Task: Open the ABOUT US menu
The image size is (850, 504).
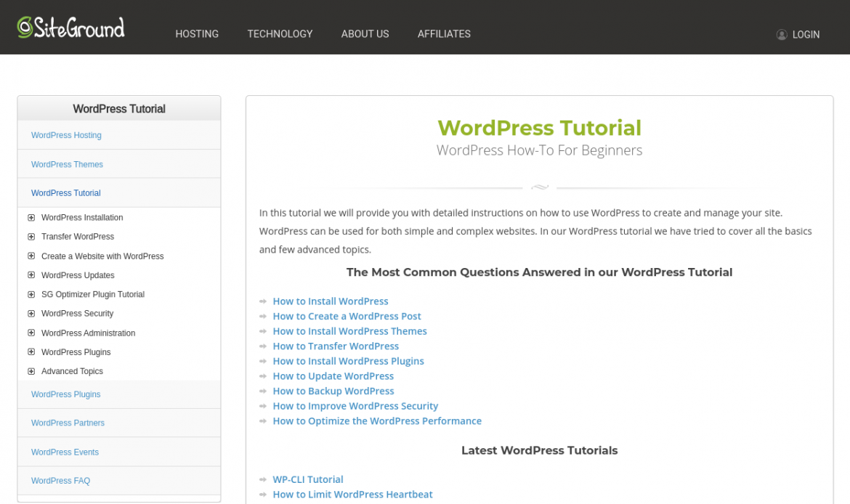Action: (x=365, y=33)
